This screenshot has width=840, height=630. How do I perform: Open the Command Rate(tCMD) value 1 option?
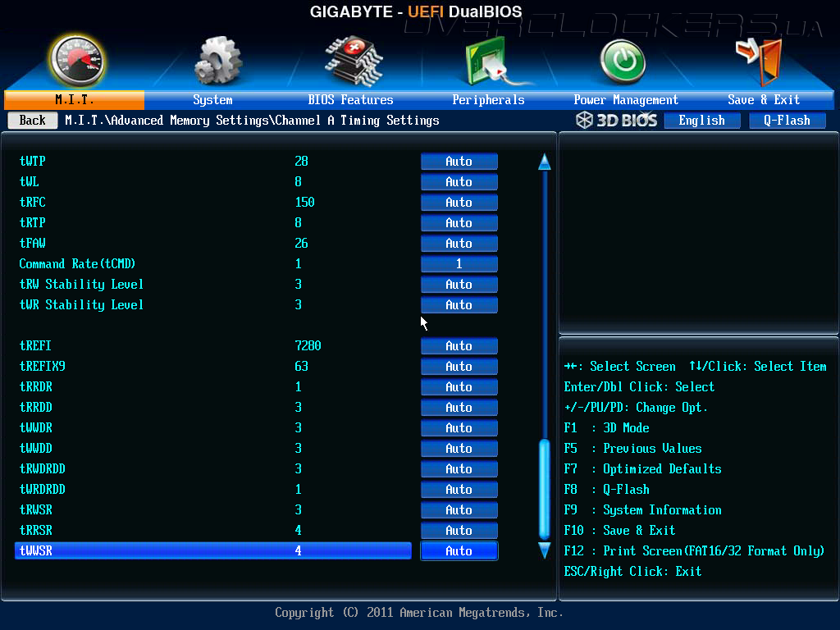pyautogui.click(x=459, y=263)
